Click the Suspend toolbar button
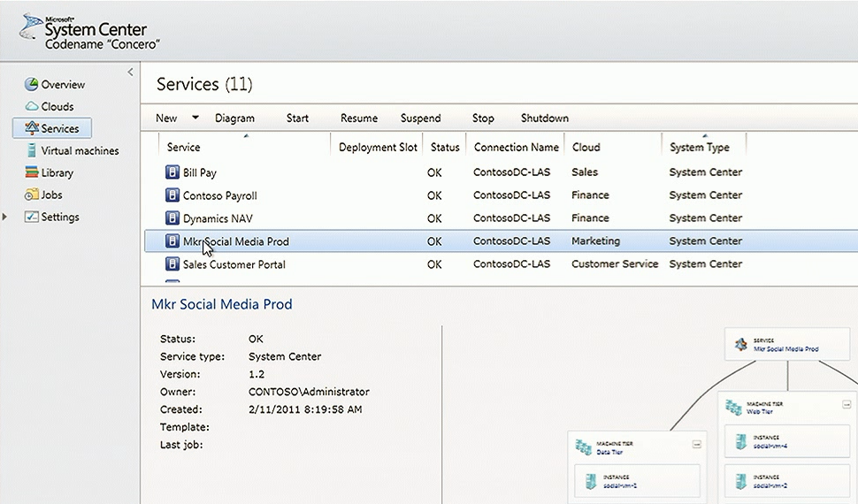The width and height of the screenshot is (858, 504). [420, 118]
